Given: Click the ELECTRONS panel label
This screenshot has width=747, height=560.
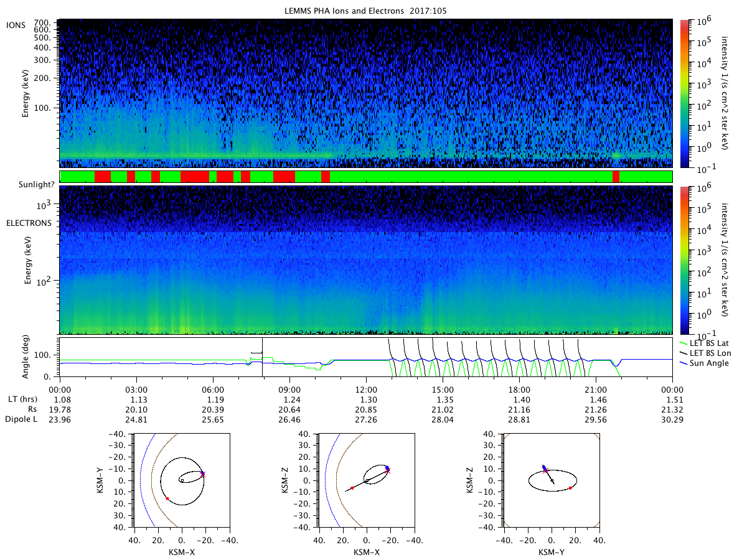Looking at the screenshot, I should (x=29, y=222).
